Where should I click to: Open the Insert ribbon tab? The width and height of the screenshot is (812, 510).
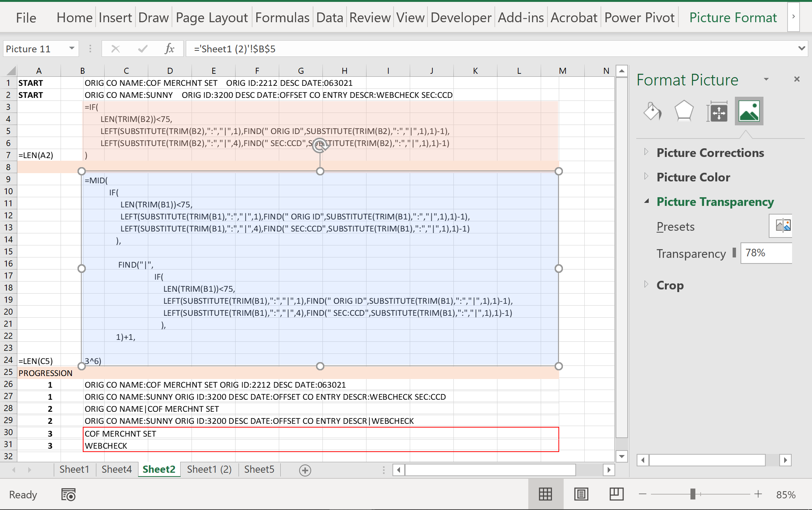(x=115, y=18)
